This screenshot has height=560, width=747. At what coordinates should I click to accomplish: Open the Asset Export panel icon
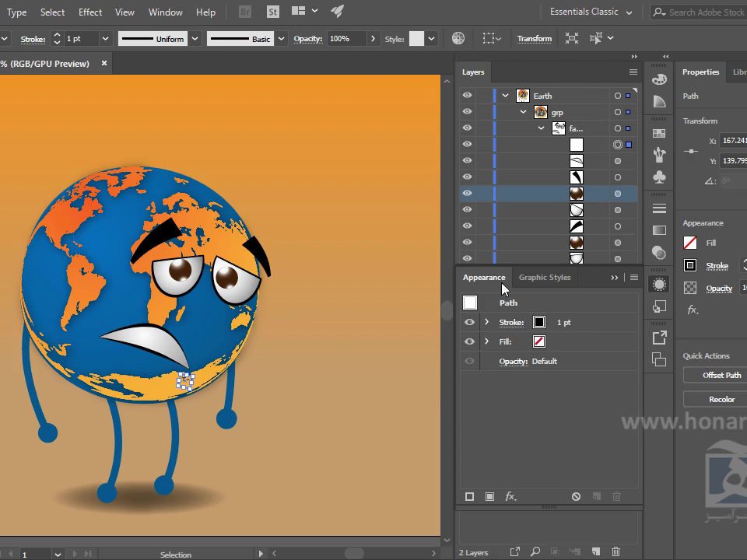coord(659,338)
